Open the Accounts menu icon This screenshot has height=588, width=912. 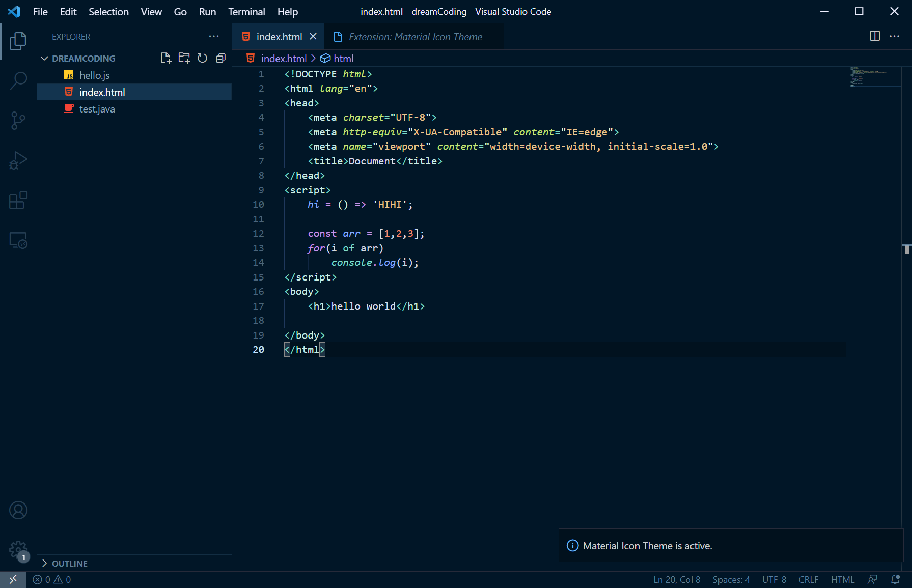[x=18, y=510]
